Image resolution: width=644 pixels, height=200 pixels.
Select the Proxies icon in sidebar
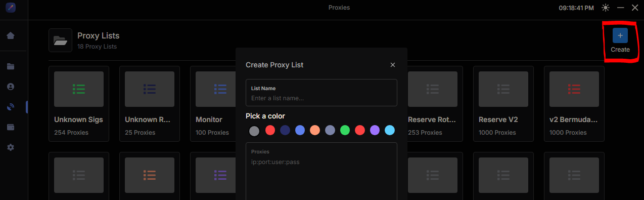(10, 107)
